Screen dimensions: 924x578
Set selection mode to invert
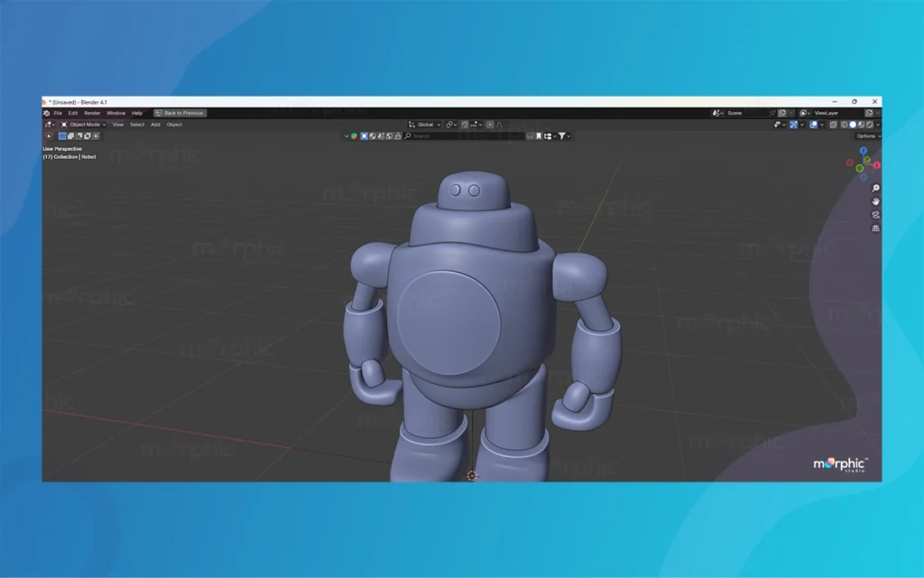coord(88,136)
